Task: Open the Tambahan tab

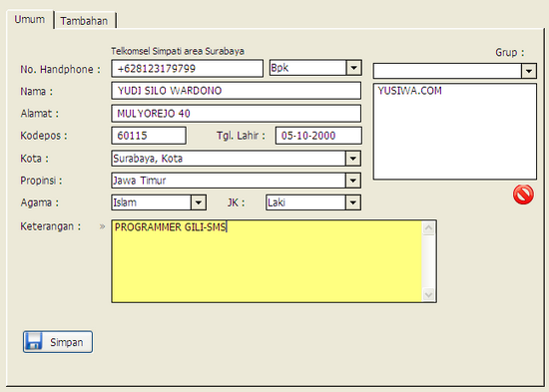Action: coord(84,21)
